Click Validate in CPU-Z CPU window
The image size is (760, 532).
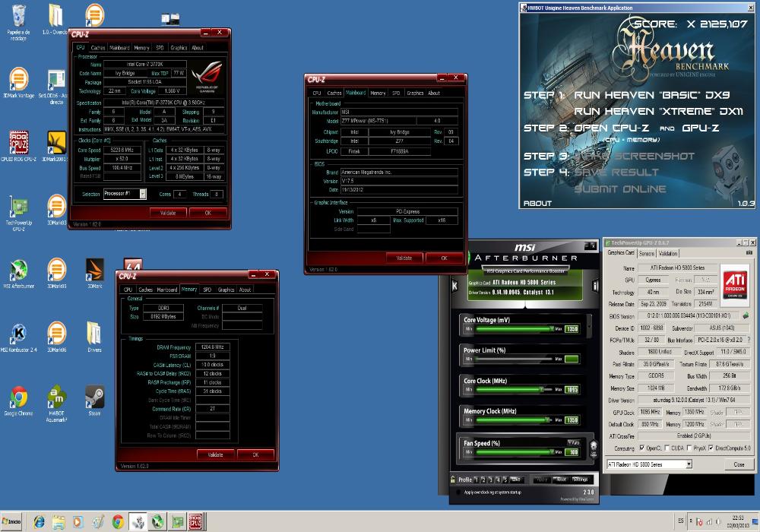coord(168,213)
